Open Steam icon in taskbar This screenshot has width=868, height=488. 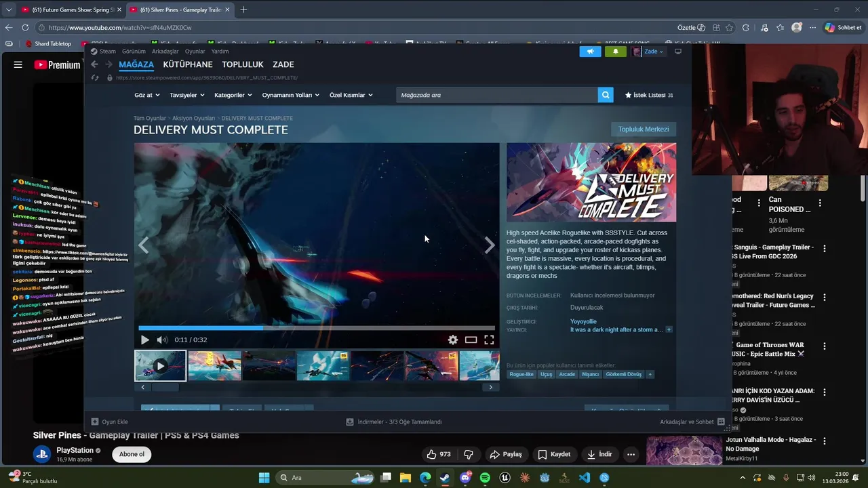point(445,478)
